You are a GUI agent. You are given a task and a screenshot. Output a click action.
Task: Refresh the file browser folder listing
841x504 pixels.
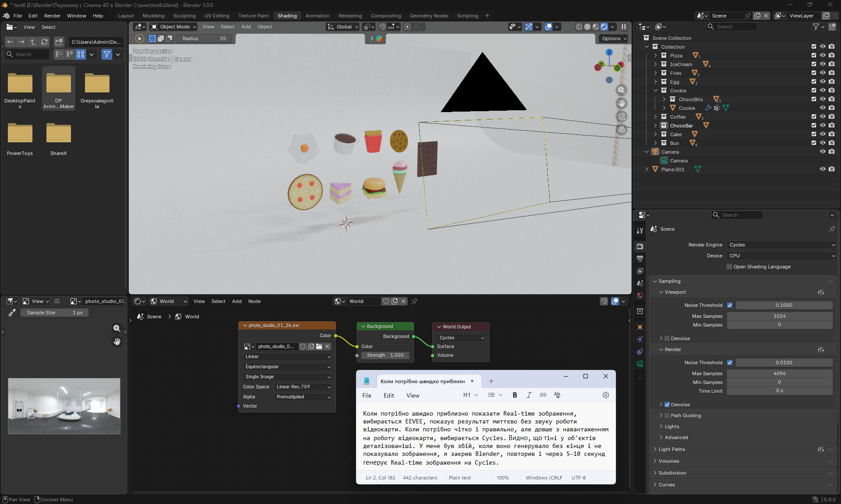pyautogui.click(x=44, y=42)
